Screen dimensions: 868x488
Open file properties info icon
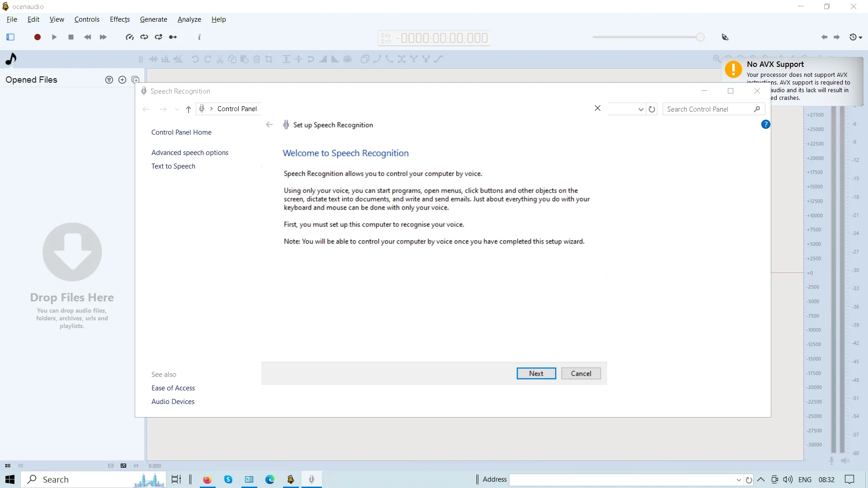[199, 37]
